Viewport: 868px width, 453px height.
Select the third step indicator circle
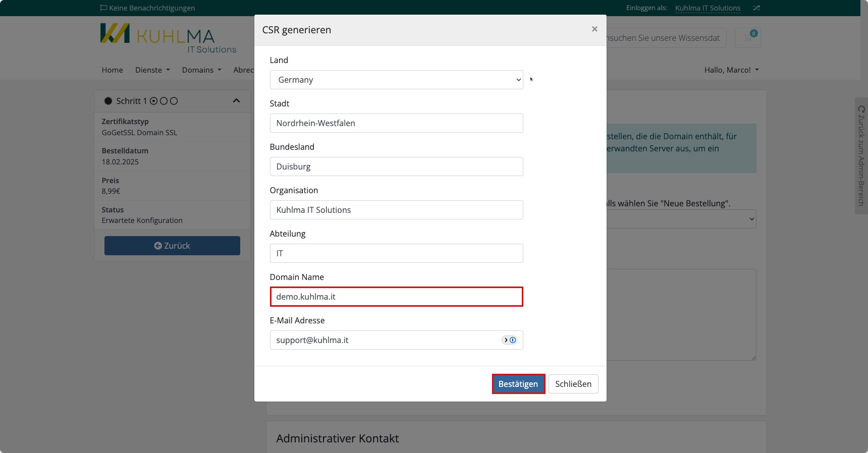pos(174,101)
